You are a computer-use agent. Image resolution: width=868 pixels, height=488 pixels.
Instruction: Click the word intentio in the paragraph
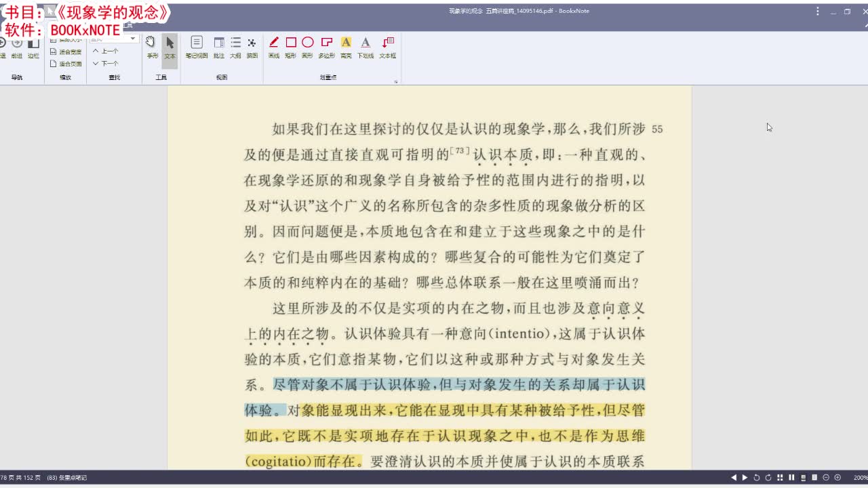click(520, 333)
